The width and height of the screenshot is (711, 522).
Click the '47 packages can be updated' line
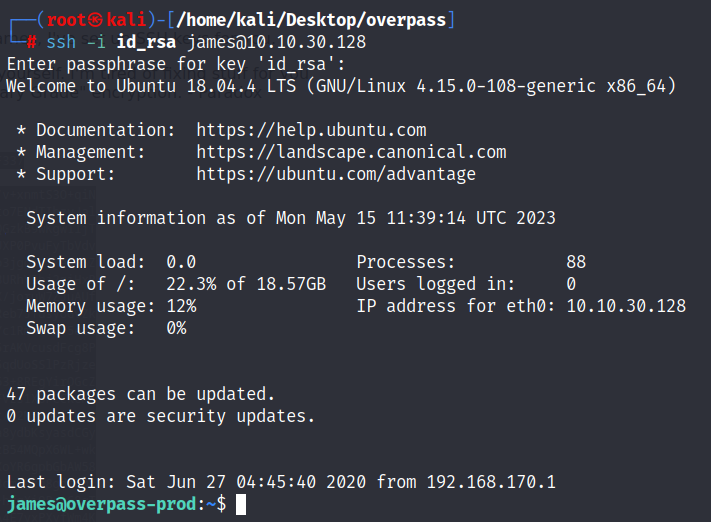[141, 394]
